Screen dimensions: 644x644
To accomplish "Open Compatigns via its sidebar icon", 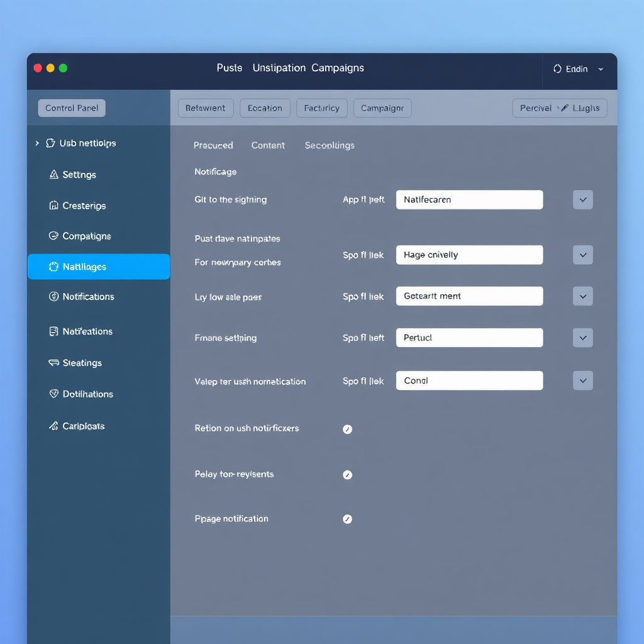I will pyautogui.click(x=53, y=236).
